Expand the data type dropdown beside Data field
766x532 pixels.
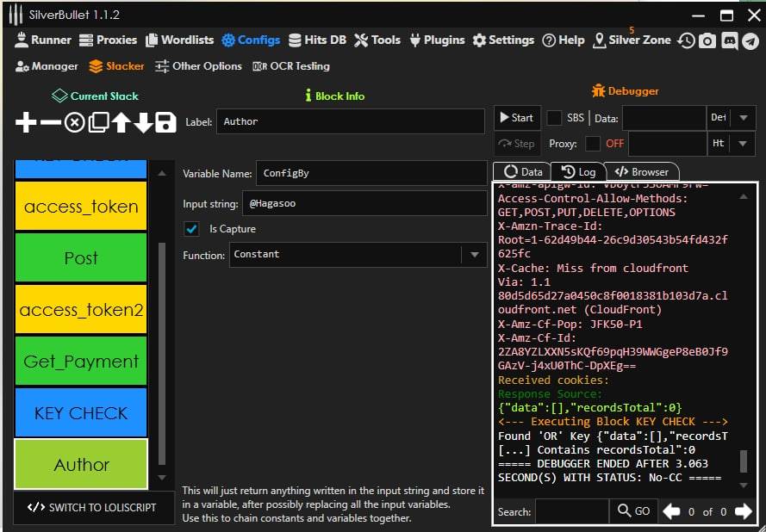coord(743,118)
